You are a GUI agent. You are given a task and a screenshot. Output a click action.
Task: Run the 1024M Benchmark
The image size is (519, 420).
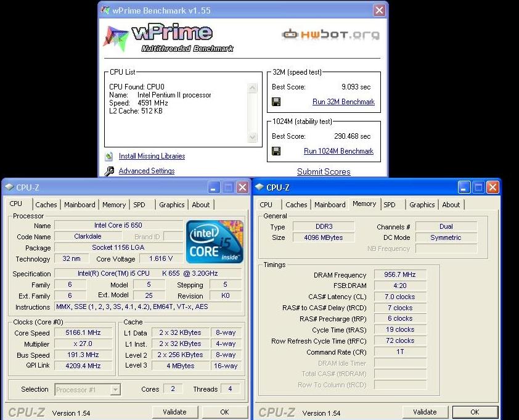[x=338, y=151]
